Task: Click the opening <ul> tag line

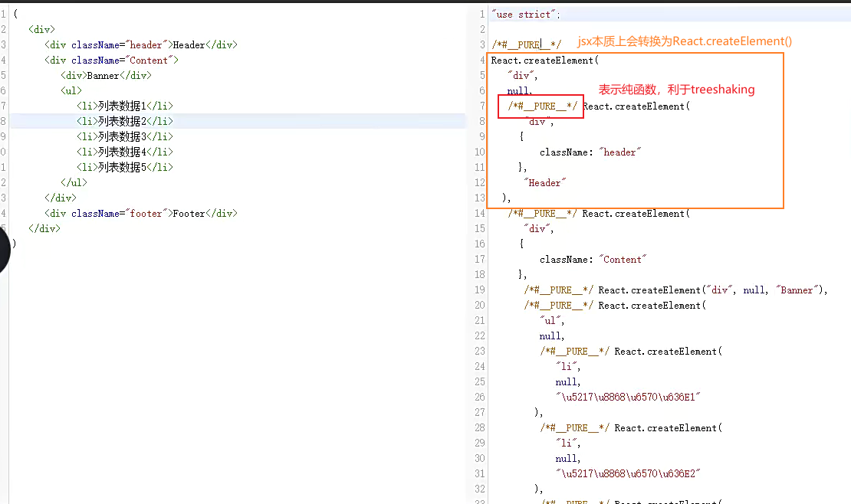Action: (x=71, y=90)
